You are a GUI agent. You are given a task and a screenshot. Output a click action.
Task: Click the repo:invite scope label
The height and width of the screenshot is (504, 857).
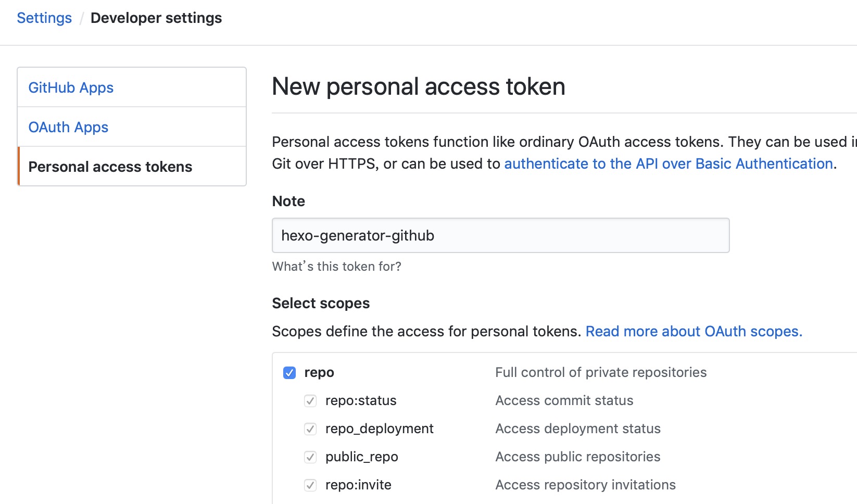tap(358, 485)
